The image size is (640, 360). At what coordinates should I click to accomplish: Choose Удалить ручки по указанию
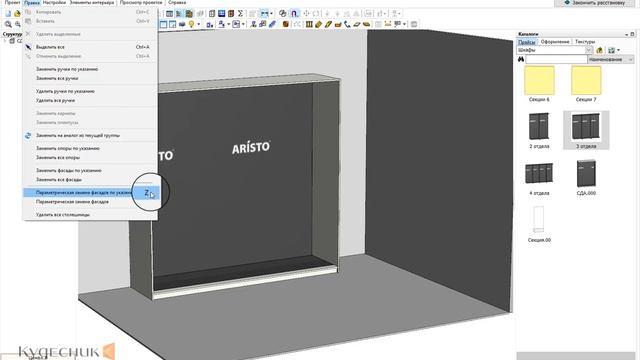90,91
